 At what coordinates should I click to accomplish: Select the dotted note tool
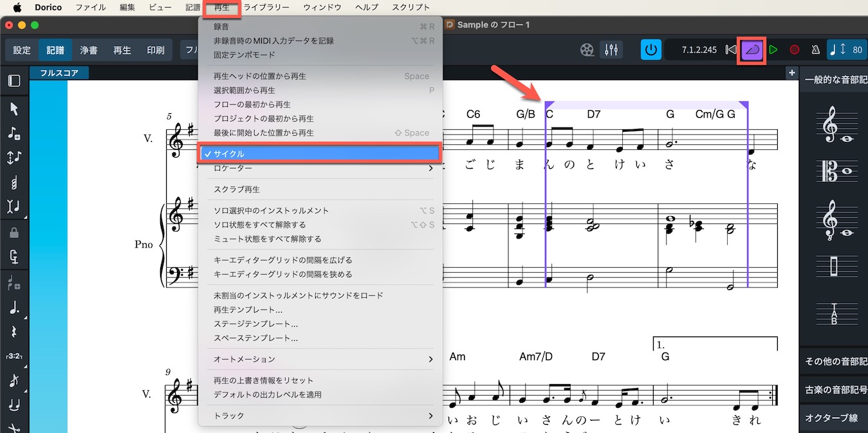click(14, 307)
